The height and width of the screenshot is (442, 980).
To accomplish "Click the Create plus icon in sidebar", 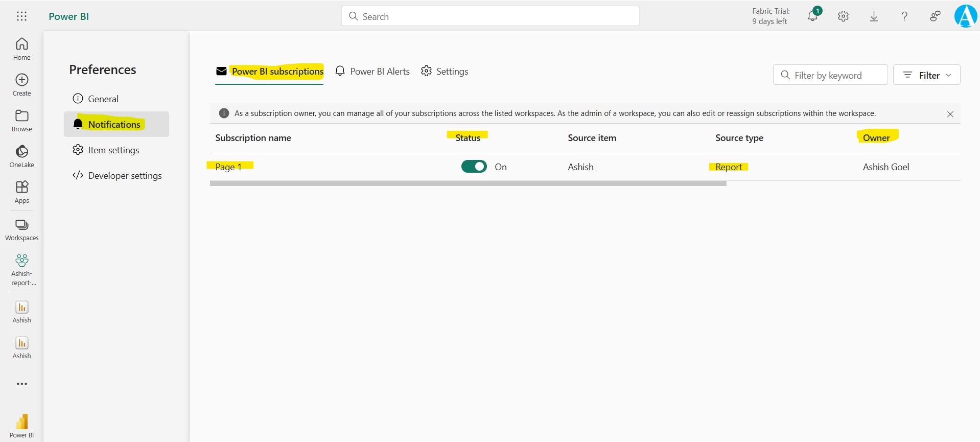I will (x=21, y=84).
